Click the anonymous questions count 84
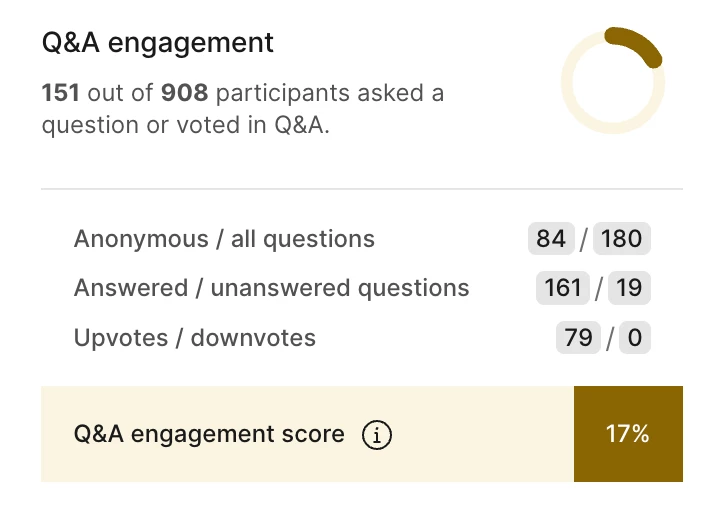The image size is (726, 512). point(551,239)
